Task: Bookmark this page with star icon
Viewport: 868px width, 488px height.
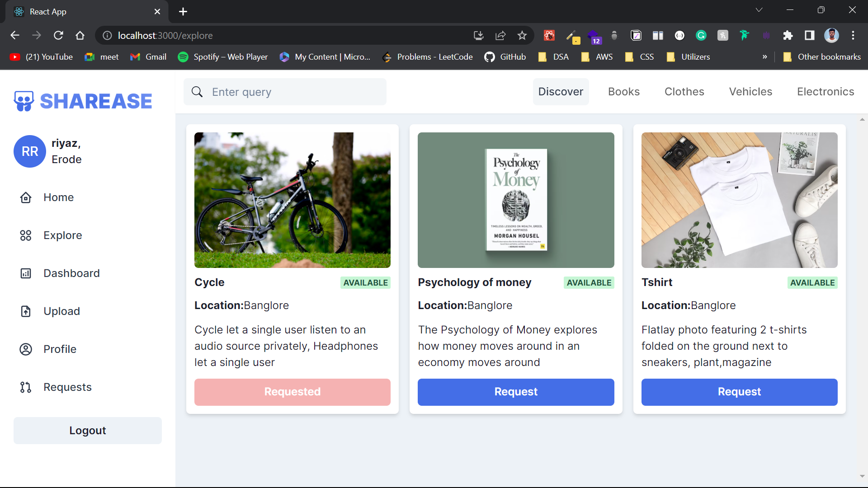Action: click(522, 35)
